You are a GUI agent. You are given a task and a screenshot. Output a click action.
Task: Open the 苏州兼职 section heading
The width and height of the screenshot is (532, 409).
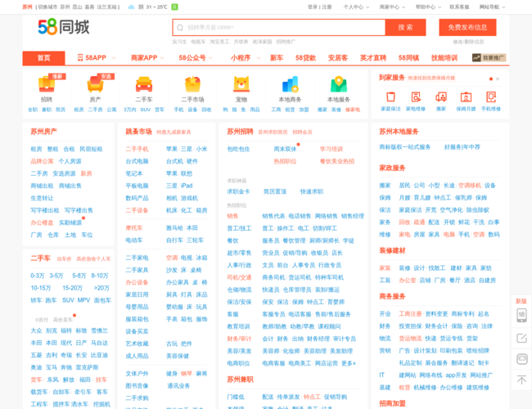[x=240, y=380]
